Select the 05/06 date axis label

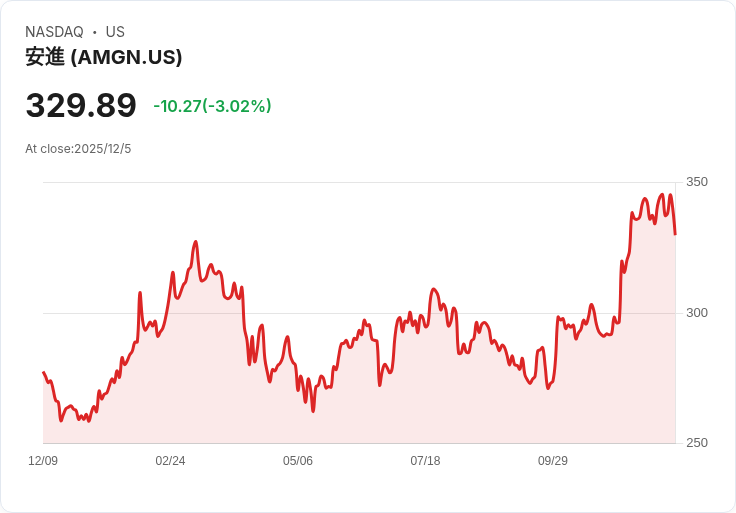pyautogui.click(x=298, y=461)
